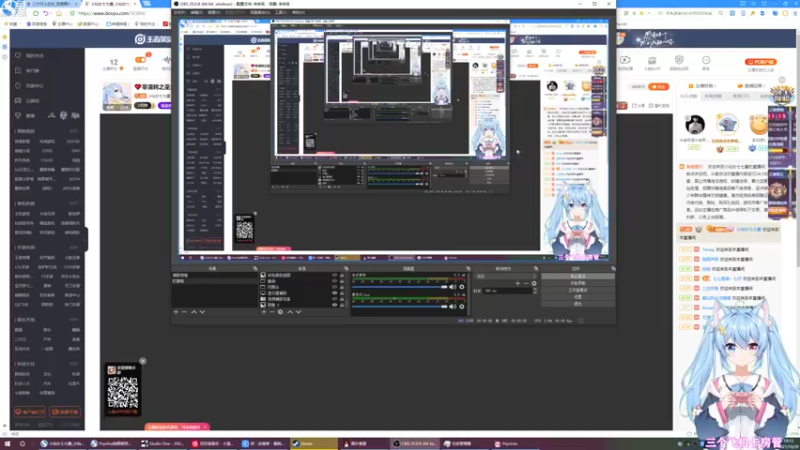Open OBS 查看(V) View menu
800x450 pixels.
pyautogui.click(x=214, y=12)
